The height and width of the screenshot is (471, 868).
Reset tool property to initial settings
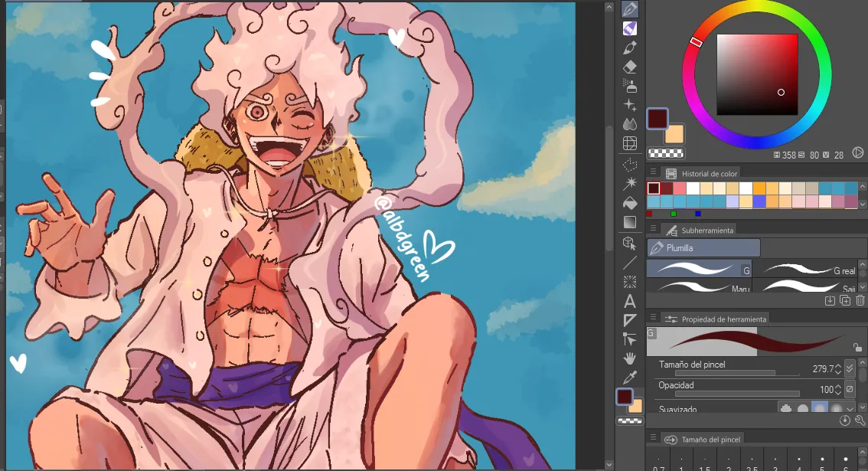point(845,420)
